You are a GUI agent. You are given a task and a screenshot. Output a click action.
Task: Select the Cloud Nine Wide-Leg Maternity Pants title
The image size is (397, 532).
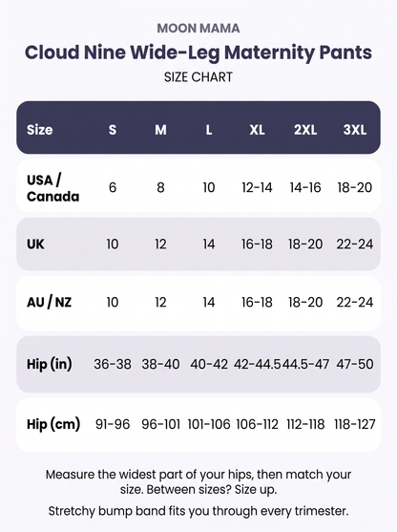point(198,53)
